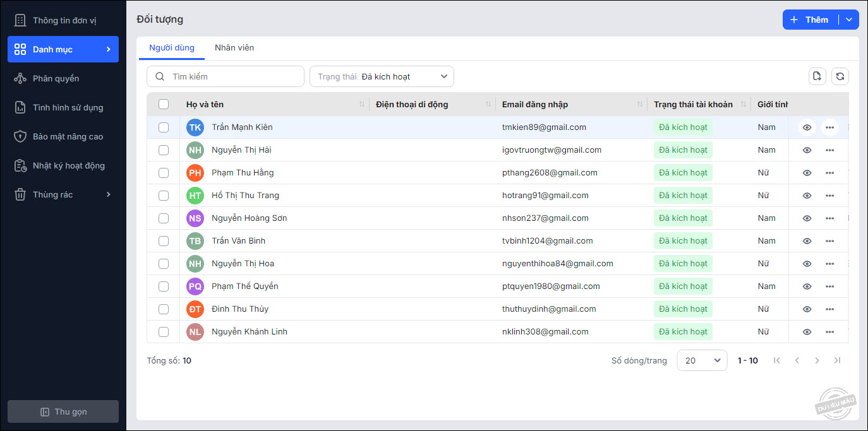
Task: Click the Thêm button
Action: [x=810, y=20]
